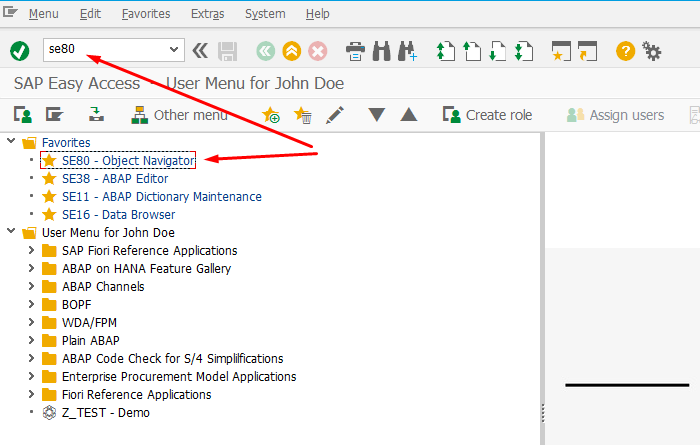Expand SAP Fiori Reference Applications folder
This screenshot has height=445, width=700.
click(x=31, y=250)
